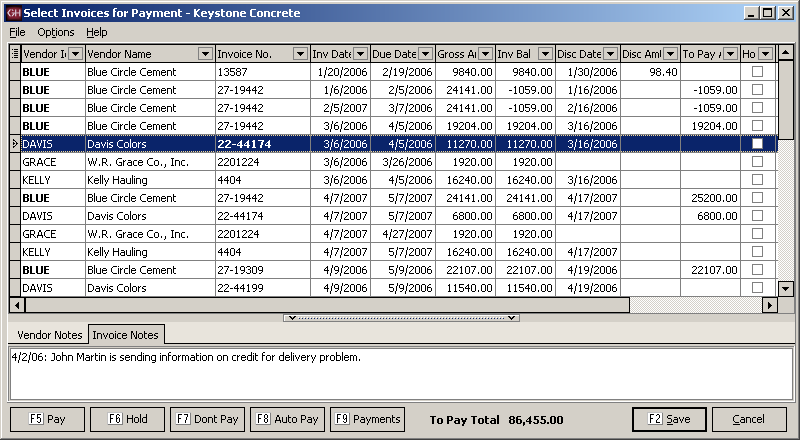Open Hold column filter dropdown
Viewport: 800px width, 440px height.
pyautogui.click(x=765, y=54)
